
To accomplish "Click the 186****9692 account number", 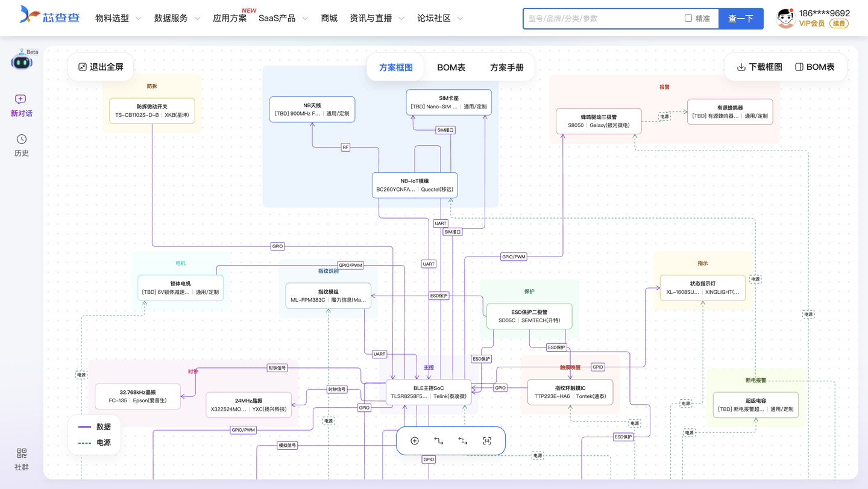I will tap(824, 13).
